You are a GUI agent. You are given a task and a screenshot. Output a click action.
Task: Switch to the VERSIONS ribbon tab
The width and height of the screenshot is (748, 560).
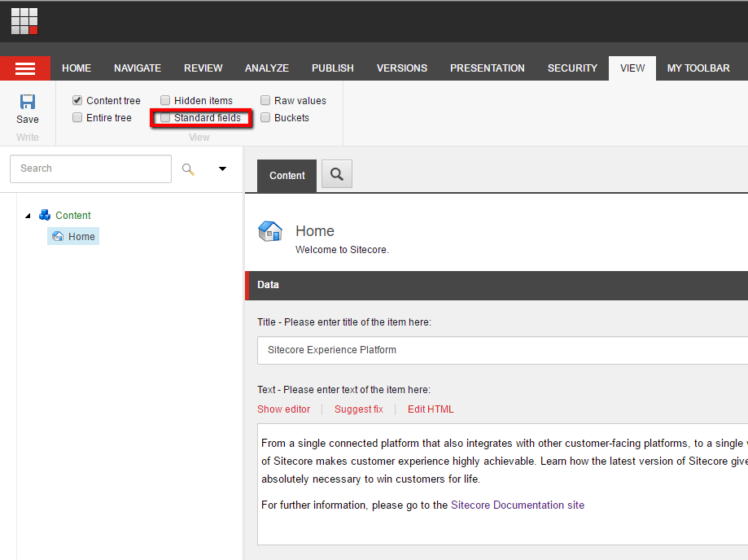(x=401, y=68)
